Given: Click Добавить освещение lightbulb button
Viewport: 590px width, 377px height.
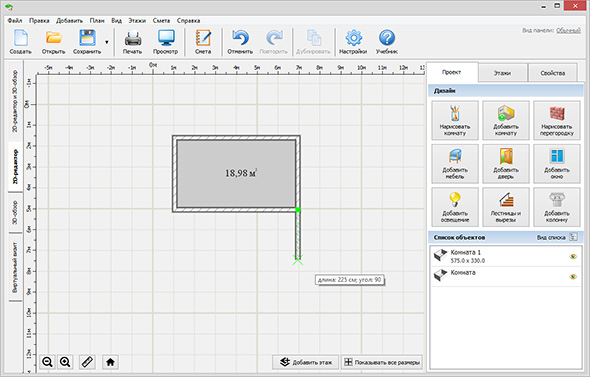Looking at the screenshot, I should (x=455, y=207).
